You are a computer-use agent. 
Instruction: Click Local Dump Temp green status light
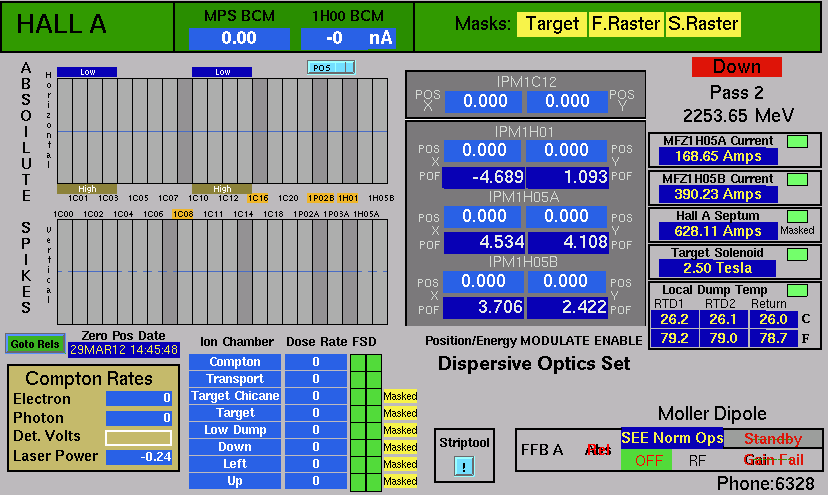[x=797, y=291]
